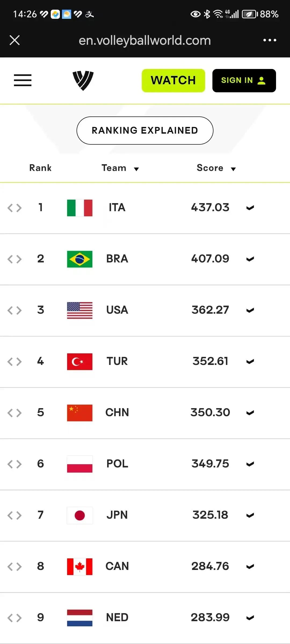Open the RANKING EXPLAINED link

[x=145, y=130]
